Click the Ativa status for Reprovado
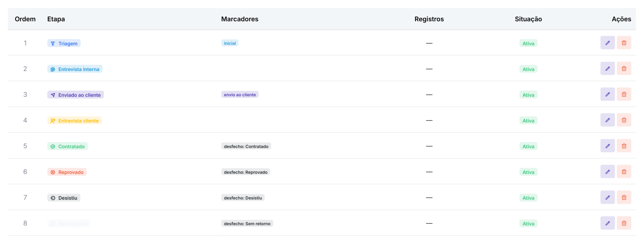The width and height of the screenshot is (644, 244). coord(528,172)
